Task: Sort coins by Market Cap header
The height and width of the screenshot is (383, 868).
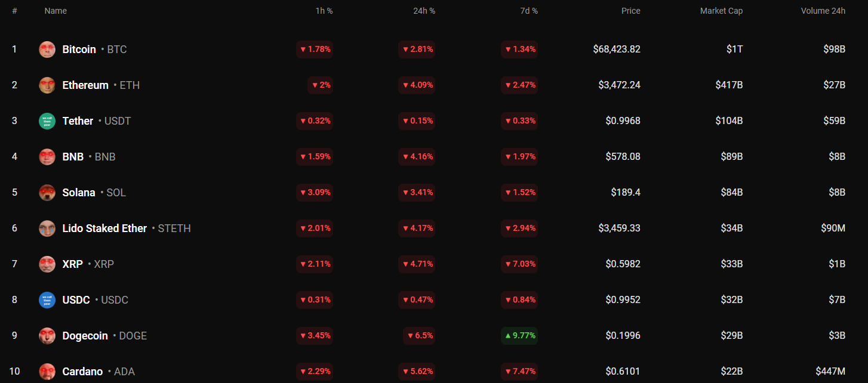Action: [721, 11]
